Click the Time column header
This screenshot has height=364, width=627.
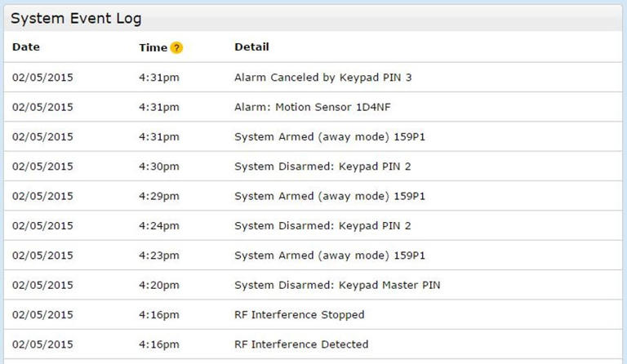153,47
